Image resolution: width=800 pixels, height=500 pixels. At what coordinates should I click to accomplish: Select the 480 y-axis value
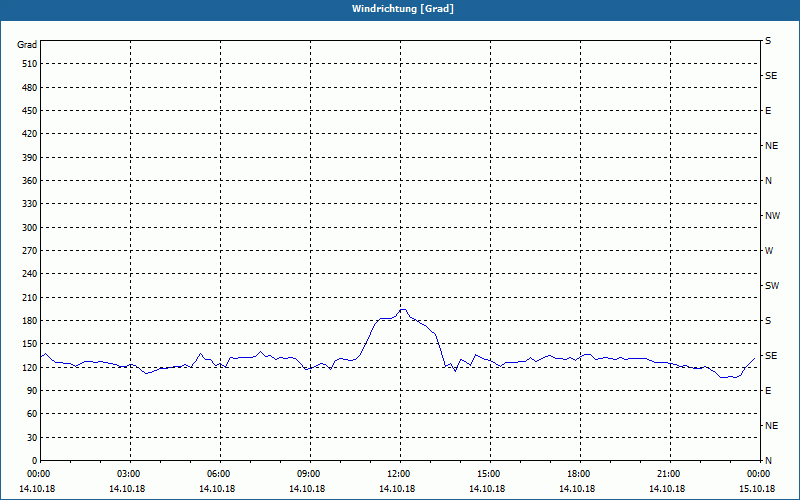click(x=30, y=88)
